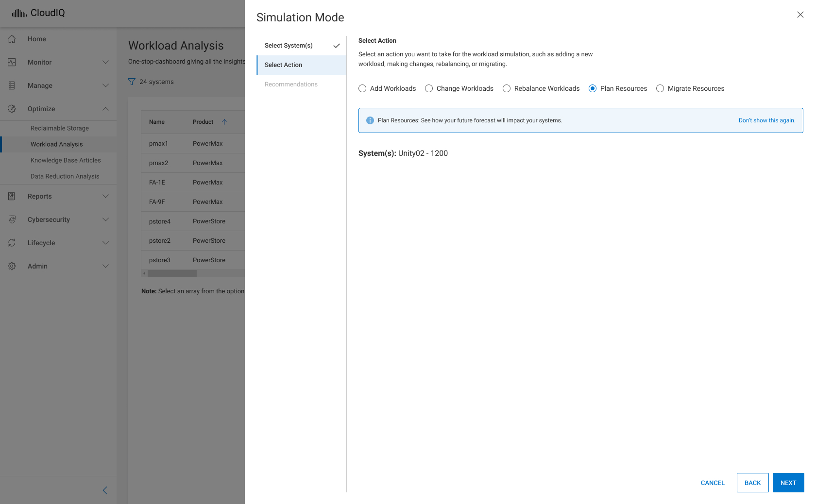Click the NEXT button
This screenshot has width=816, height=504.
click(788, 483)
